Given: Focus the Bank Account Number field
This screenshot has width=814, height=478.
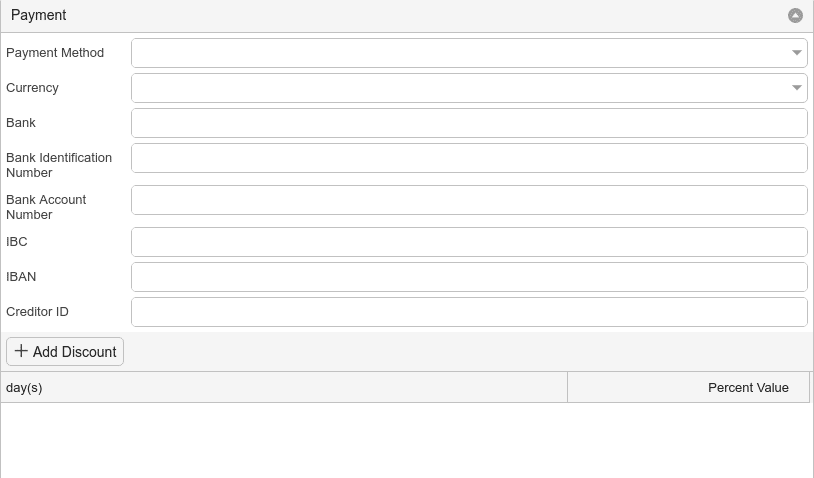Looking at the screenshot, I should tap(469, 200).
